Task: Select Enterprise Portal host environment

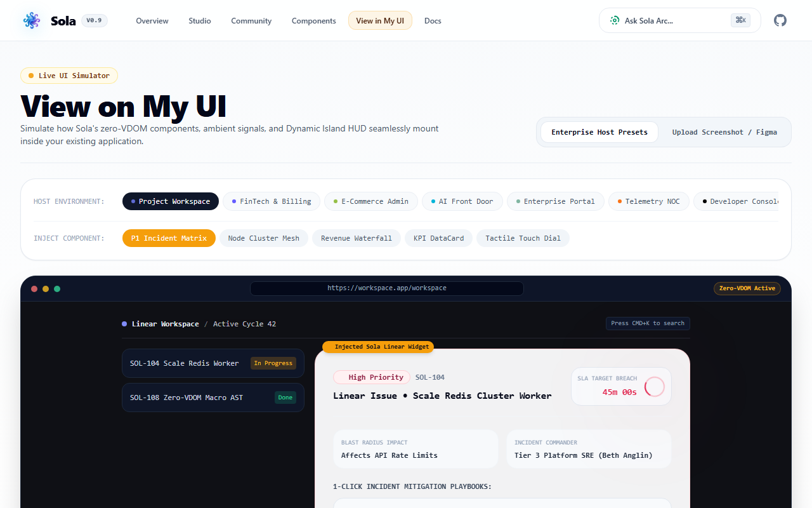Action: coord(556,201)
